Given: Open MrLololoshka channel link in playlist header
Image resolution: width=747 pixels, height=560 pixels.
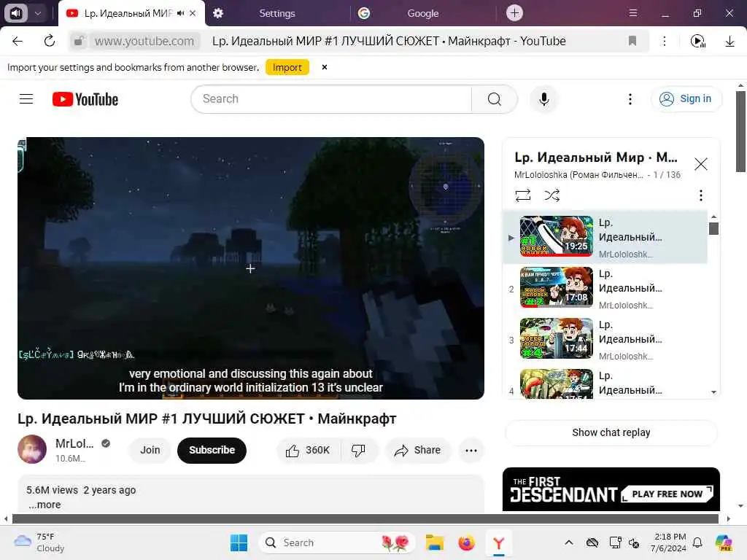Looking at the screenshot, I should pyautogui.click(x=578, y=175).
